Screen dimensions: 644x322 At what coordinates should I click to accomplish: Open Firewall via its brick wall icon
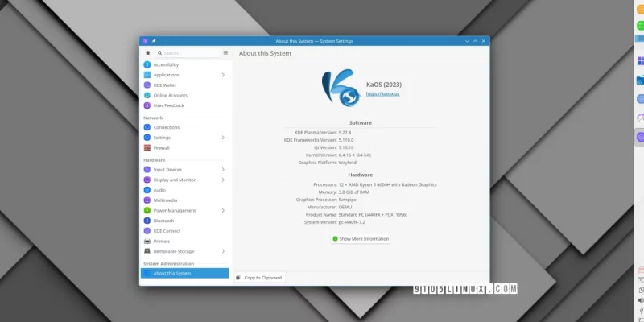pyautogui.click(x=147, y=148)
